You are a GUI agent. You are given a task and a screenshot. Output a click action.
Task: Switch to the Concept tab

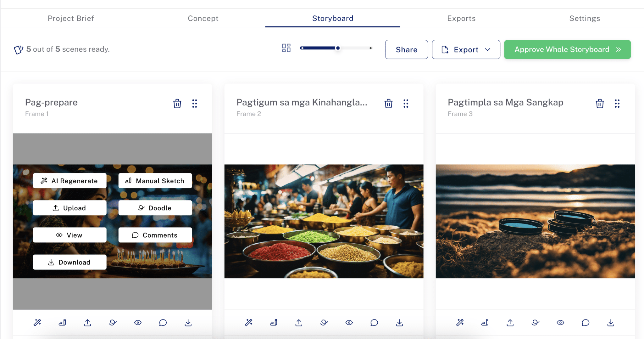(203, 18)
